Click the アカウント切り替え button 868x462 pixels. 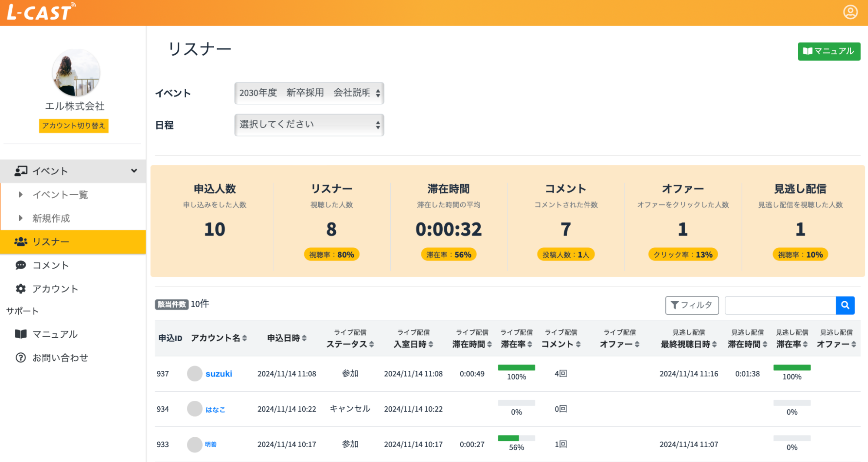[73, 126]
